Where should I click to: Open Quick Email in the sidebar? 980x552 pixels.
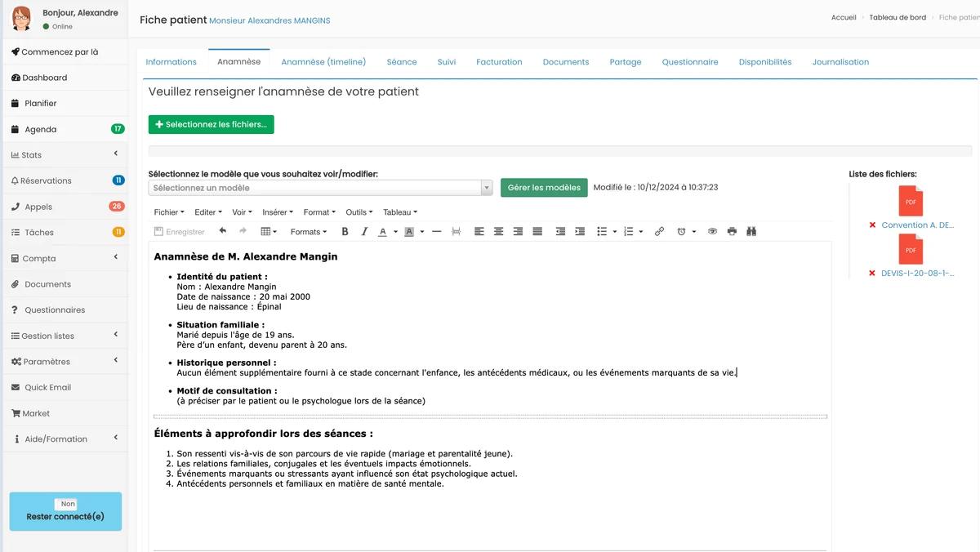tap(64, 387)
